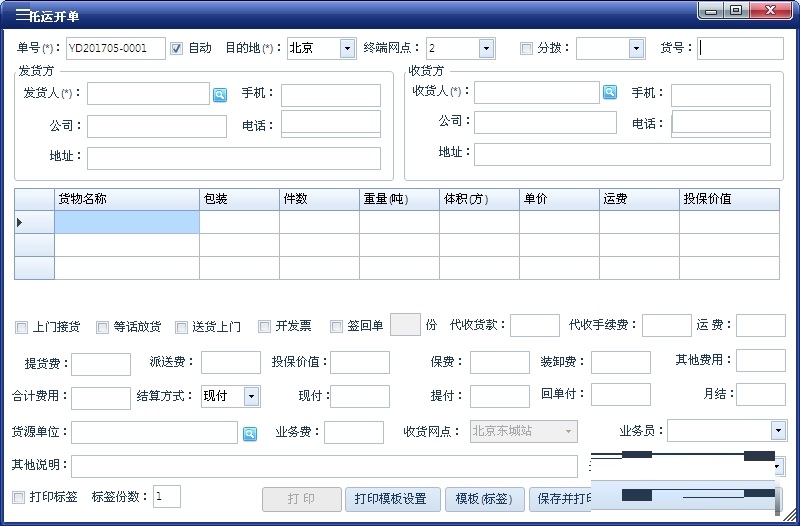Click the 体积(方) column header
Image resolution: width=800 pixels, height=526 pixels.
click(x=480, y=199)
